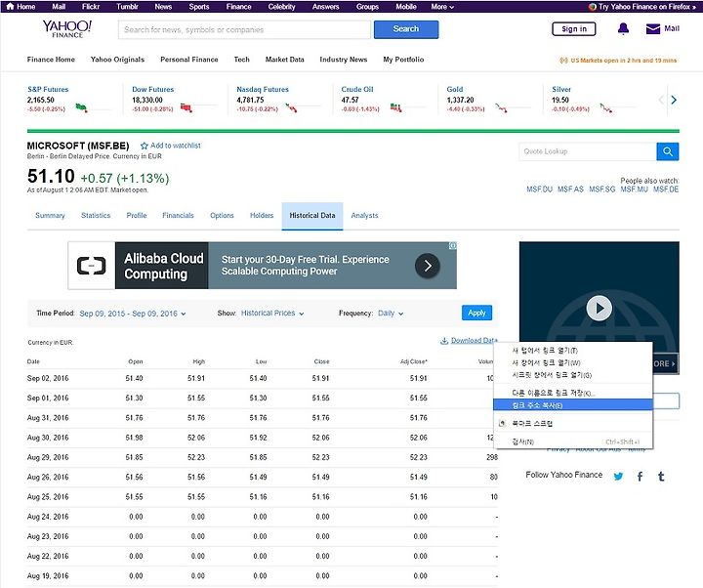Open the notifications bell icon
This screenshot has height=588, width=703.
(623, 28)
